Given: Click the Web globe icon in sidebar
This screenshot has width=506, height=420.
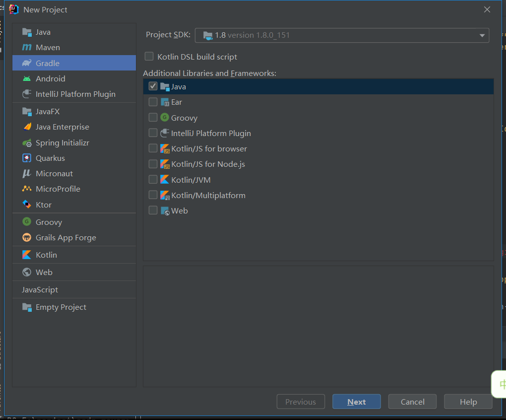Looking at the screenshot, I should (27, 272).
